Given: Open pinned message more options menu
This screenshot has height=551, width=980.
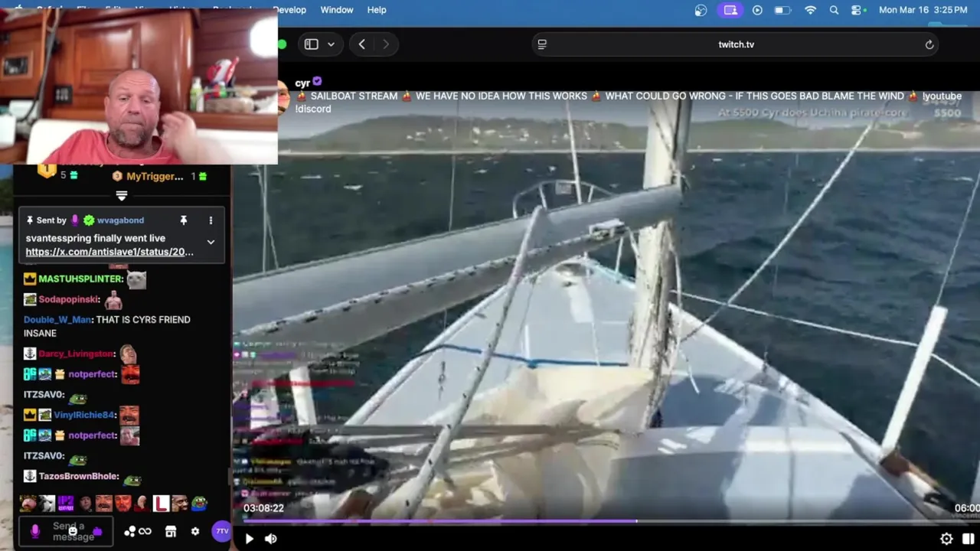Looking at the screenshot, I should click(211, 220).
